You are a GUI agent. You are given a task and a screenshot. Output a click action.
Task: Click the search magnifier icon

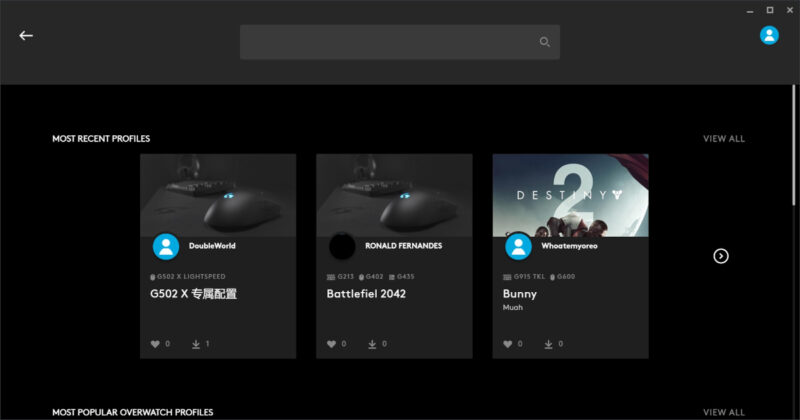(544, 42)
